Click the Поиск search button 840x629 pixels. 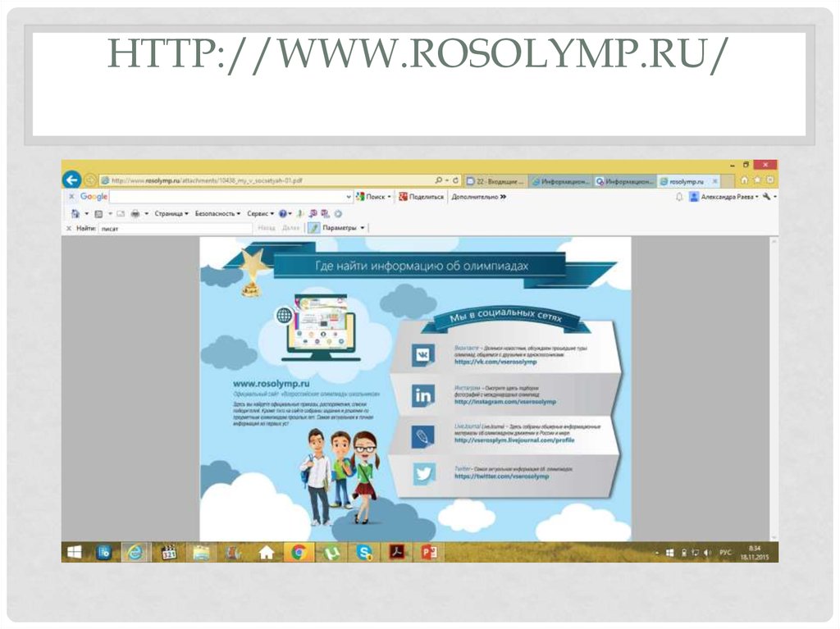point(374,195)
